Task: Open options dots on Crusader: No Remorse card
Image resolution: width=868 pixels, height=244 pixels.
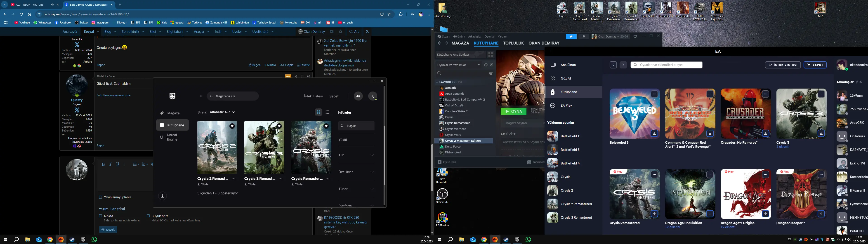Action: pyautogui.click(x=765, y=94)
